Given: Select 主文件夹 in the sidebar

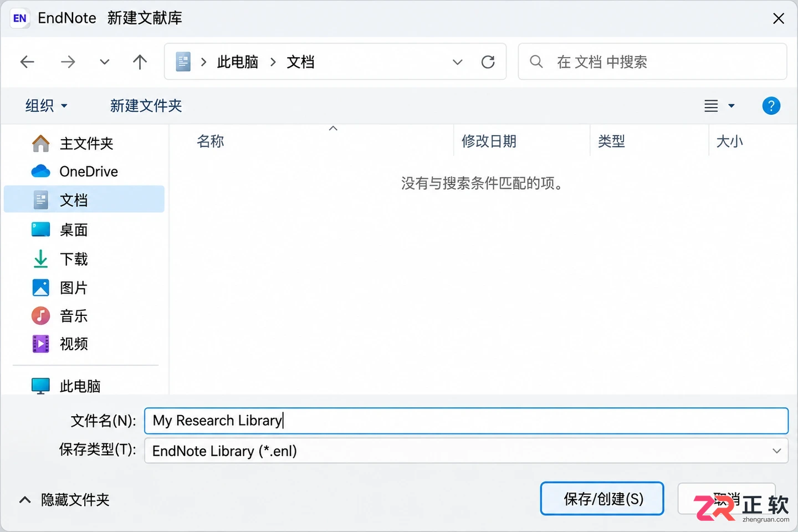Looking at the screenshot, I should coord(84,144).
